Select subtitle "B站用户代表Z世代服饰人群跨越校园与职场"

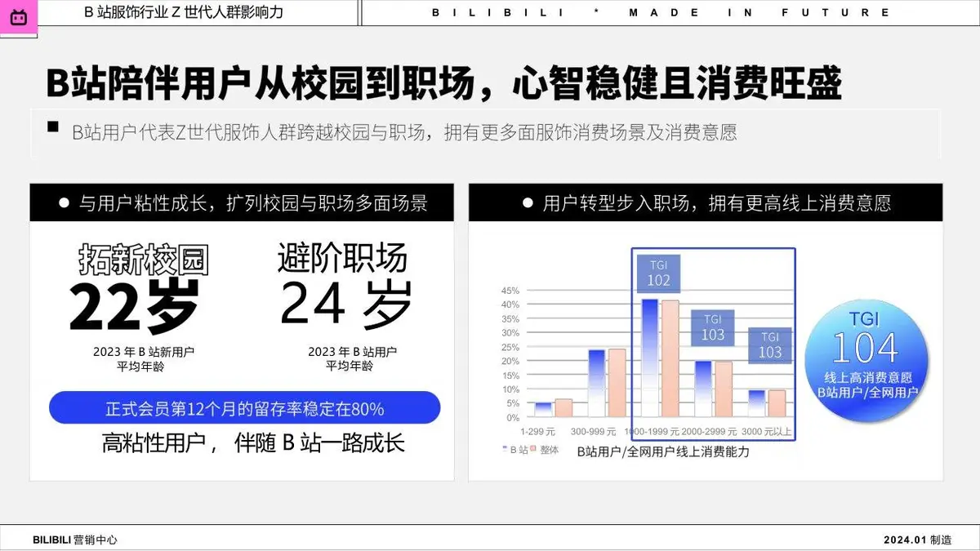pyautogui.click(x=251, y=133)
